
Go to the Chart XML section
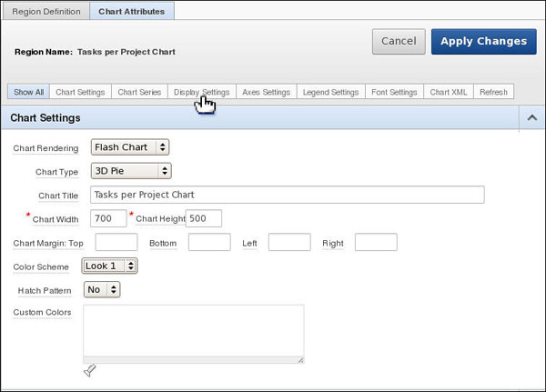[x=450, y=92]
